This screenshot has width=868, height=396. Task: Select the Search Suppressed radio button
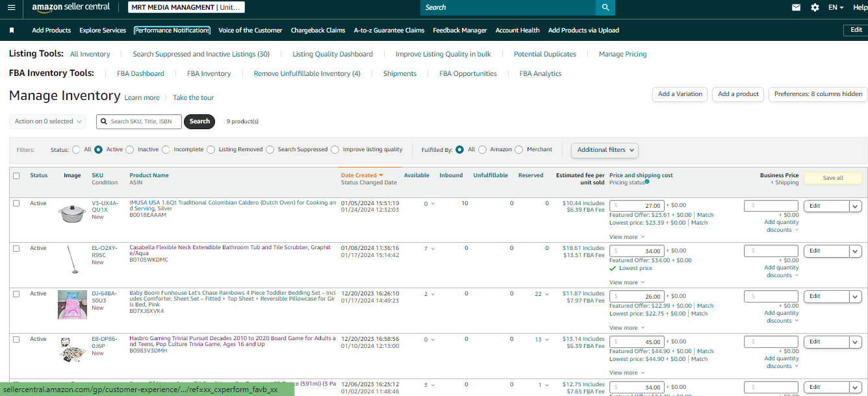(270, 149)
